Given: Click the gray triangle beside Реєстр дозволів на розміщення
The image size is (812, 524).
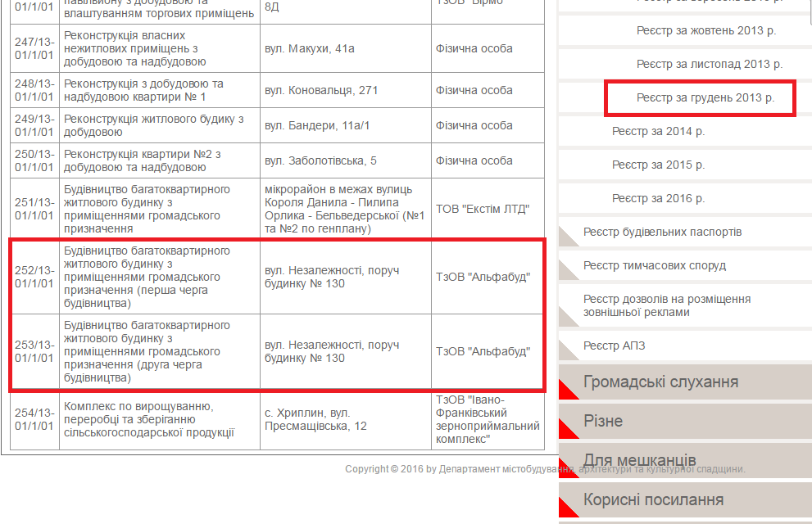Looking at the screenshot, I should (x=566, y=318).
